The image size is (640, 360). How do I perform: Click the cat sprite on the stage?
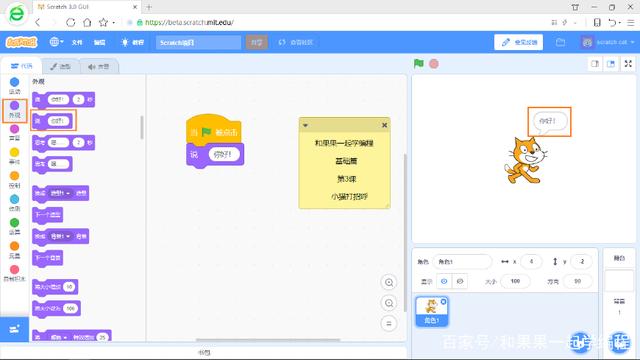[525, 160]
